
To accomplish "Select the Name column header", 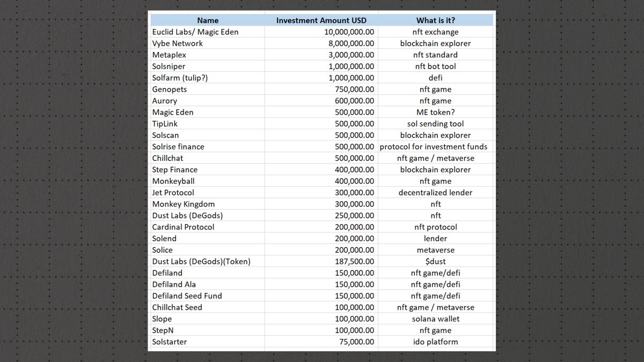I will tap(207, 20).
